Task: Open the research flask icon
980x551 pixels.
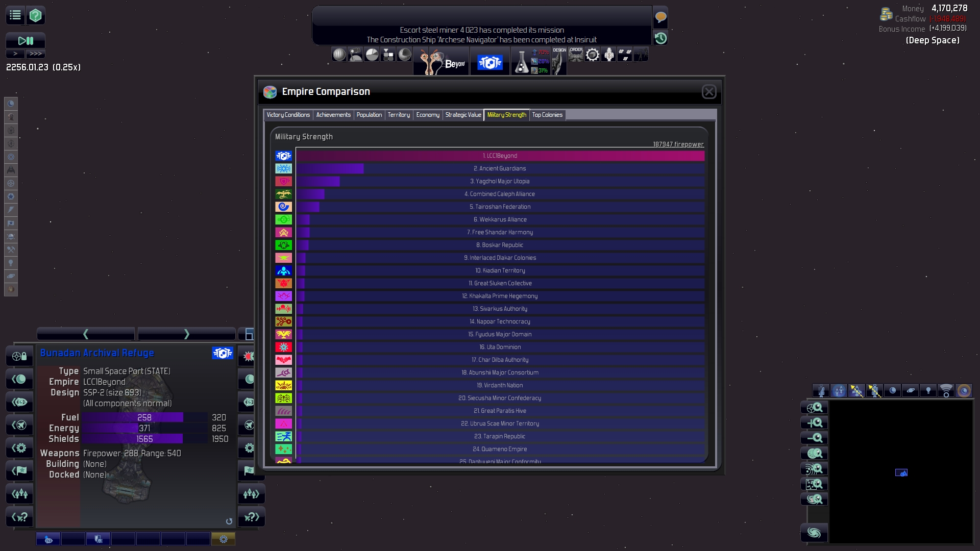Action: click(521, 62)
